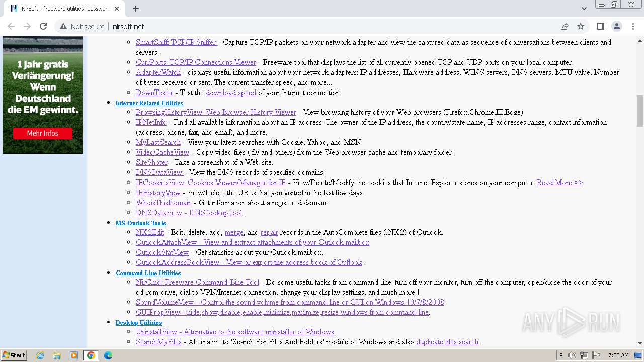Viewport: 644px width, 362px height.
Task: Open the NK2Edit link
Action: click(150, 232)
